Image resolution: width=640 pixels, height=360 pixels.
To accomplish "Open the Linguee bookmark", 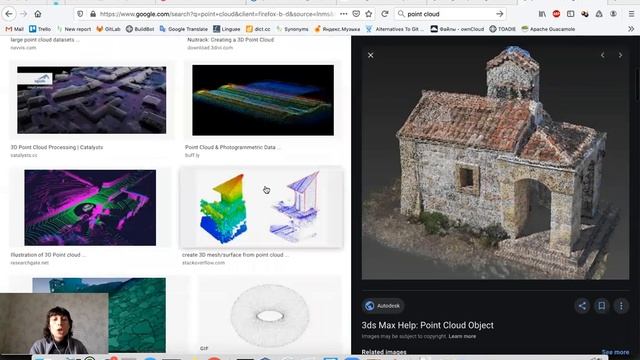I will [227, 29].
